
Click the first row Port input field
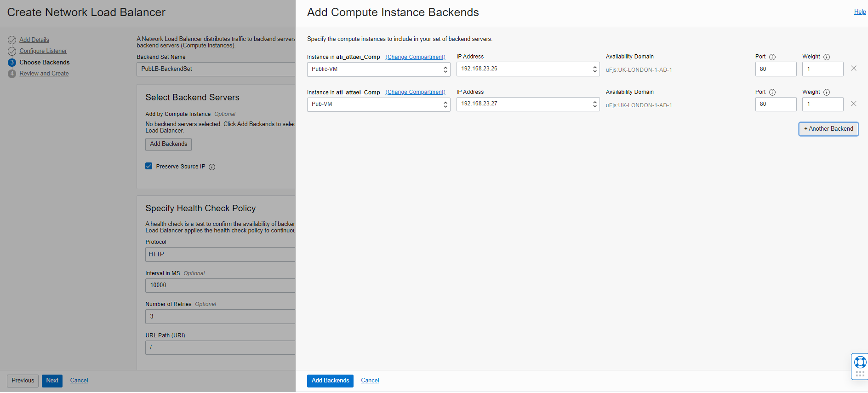coord(776,69)
